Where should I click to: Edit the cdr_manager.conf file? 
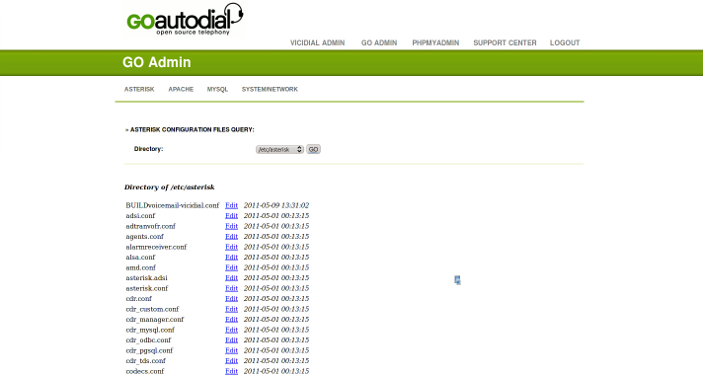click(x=231, y=319)
